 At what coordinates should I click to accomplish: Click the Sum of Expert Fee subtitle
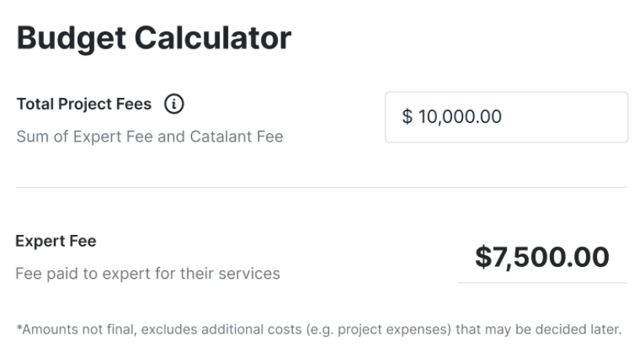[150, 137]
